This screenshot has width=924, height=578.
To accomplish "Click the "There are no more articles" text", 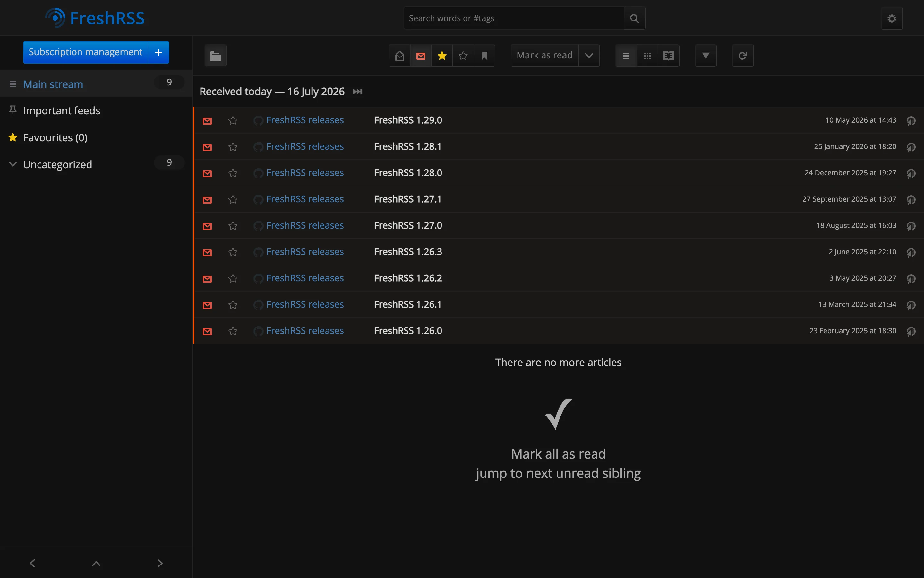I will (558, 363).
